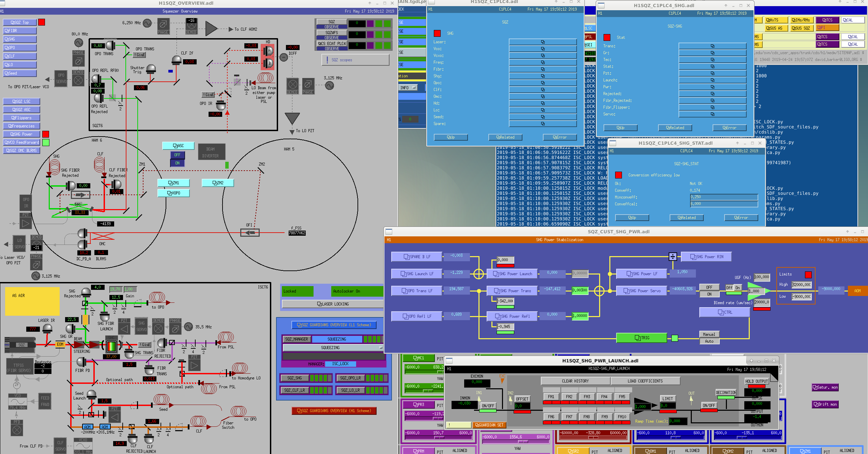Open VCO Feedforward from the sidebar

(x=21, y=142)
